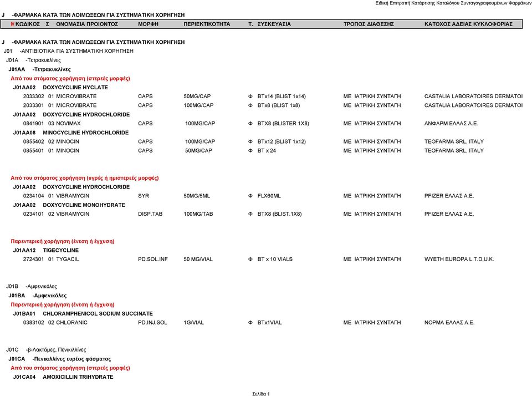Select the J01C β-Λακτάμες, Πενικιλλίνες heading
This screenshot has height=396, width=532.
point(46,350)
